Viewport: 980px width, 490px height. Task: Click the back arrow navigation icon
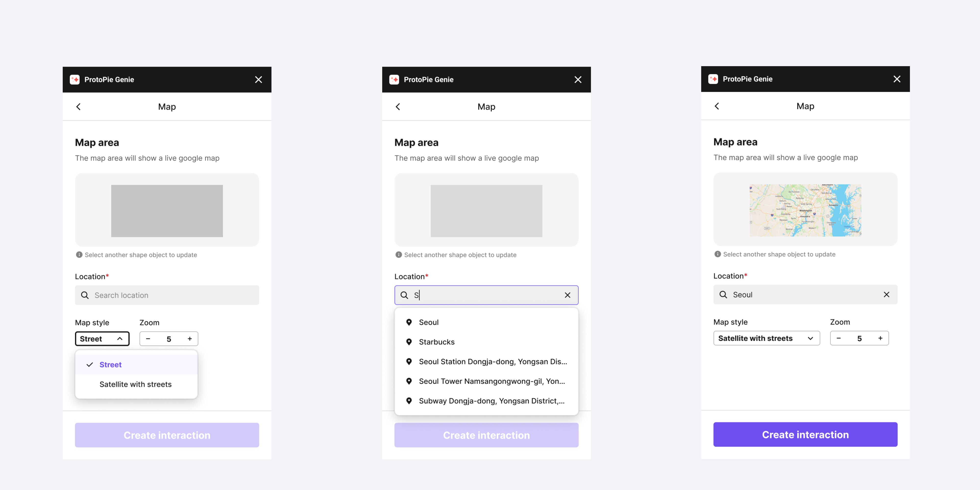coord(79,106)
